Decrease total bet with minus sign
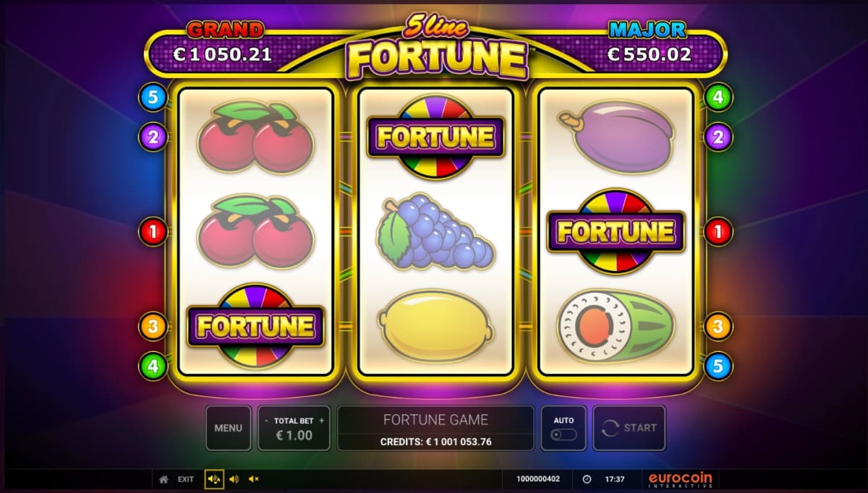868x493 pixels. pyautogui.click(x=266, y=420)
